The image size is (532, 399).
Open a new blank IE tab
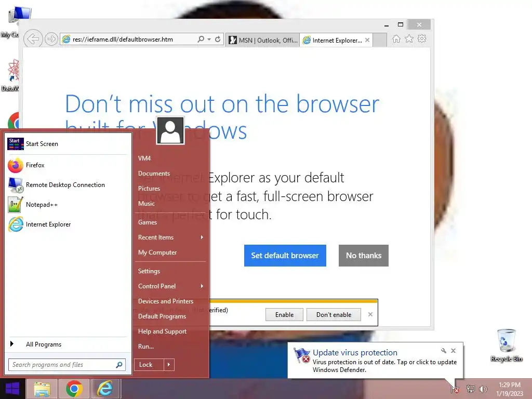click(380, 41)
